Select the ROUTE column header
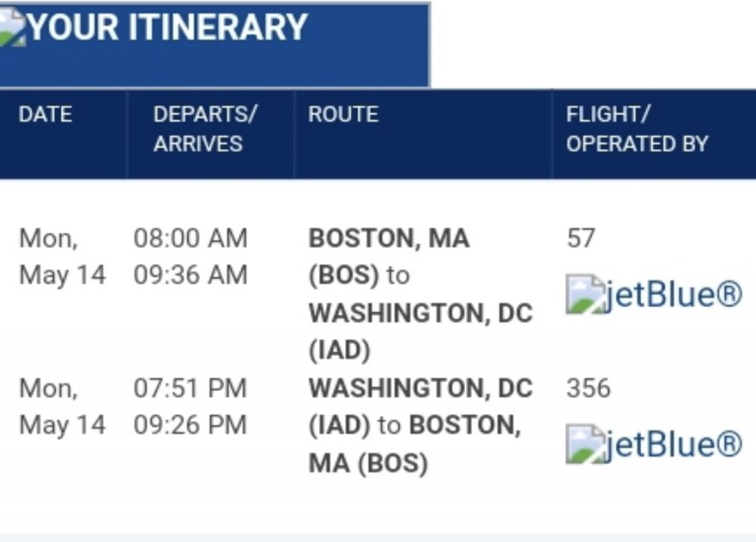Screen dimensions: 756x542 tap(343, 114)
